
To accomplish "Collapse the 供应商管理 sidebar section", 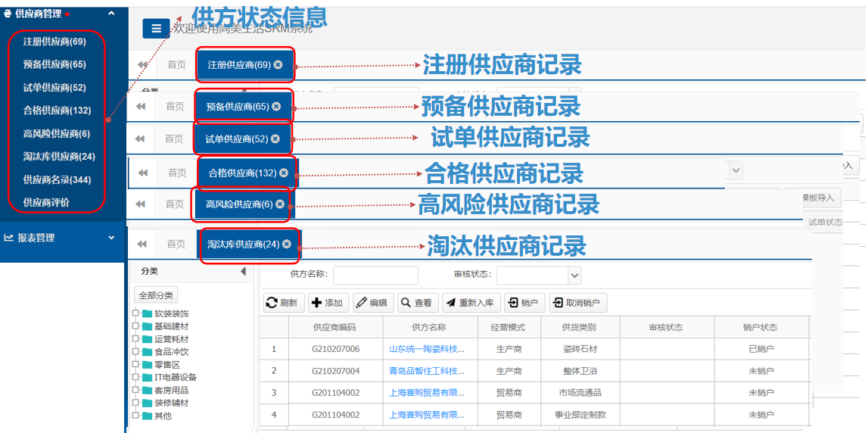I will 111,13.
